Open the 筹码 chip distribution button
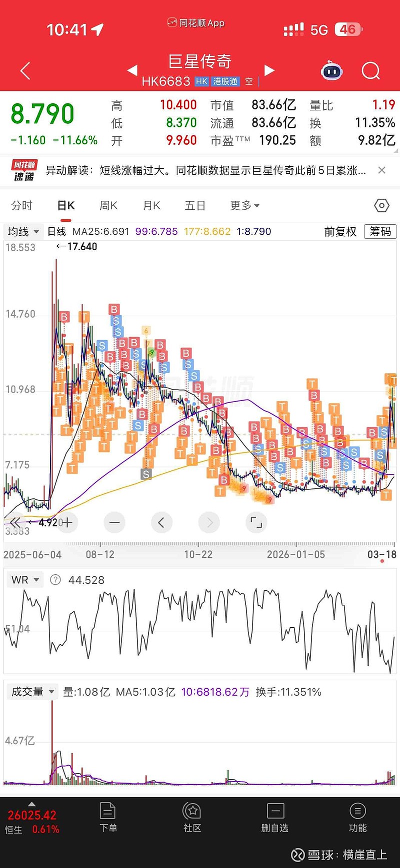 point(380,231)
